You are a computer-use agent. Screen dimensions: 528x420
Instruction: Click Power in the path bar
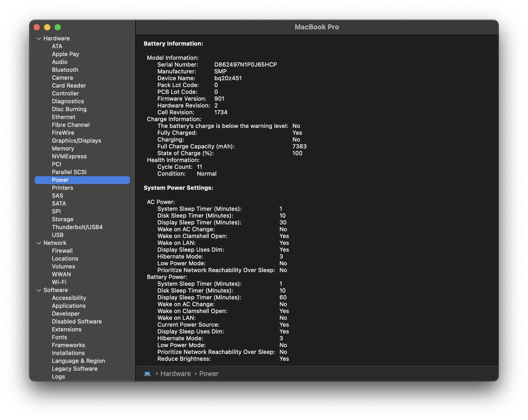coord(209,374)
